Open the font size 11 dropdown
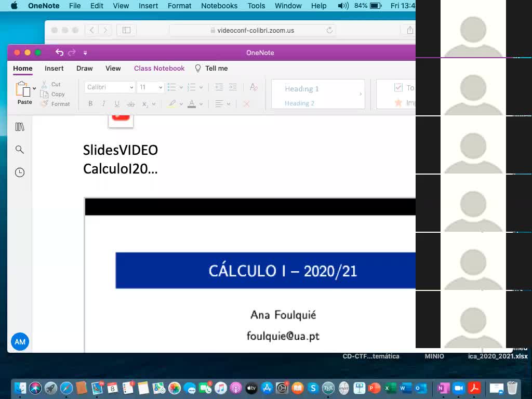This screenshot has width=532, height=399. pyautogui.click(x=151, y=87)
